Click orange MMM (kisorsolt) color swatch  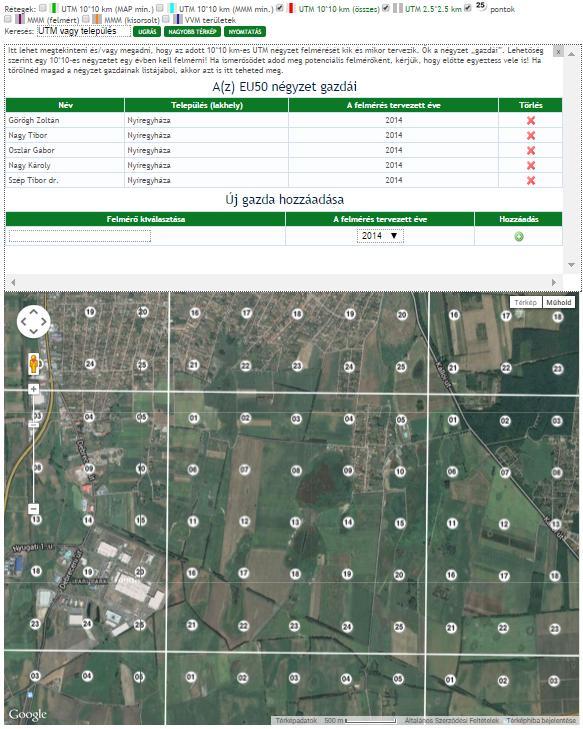point(97,19)
